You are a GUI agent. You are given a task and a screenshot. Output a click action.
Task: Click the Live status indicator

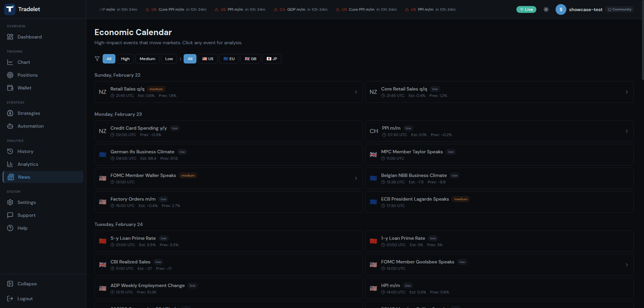coord(526,9)
